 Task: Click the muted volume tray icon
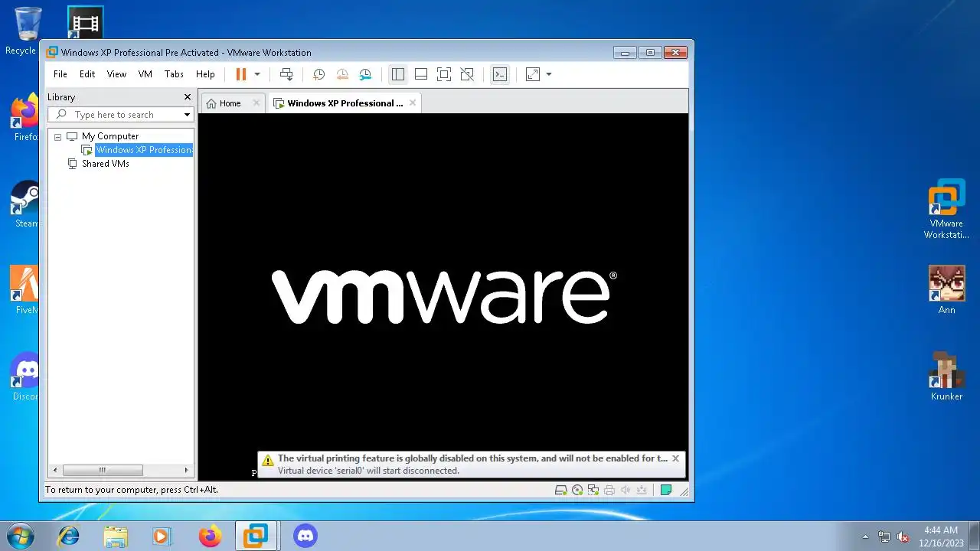(x=903, y=536)
